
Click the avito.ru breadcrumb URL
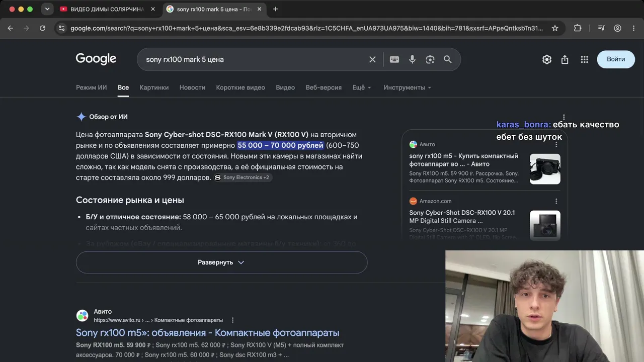pos(158,320)
